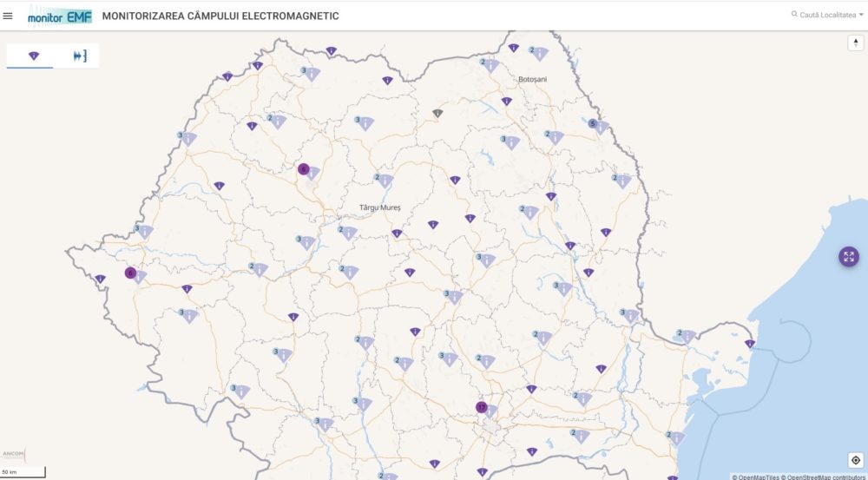Screen dimensions: 868x480
Task: Select the sensor marker on the Black Sea coast tip
Action: pyautogui.click(x=750, y=343)
